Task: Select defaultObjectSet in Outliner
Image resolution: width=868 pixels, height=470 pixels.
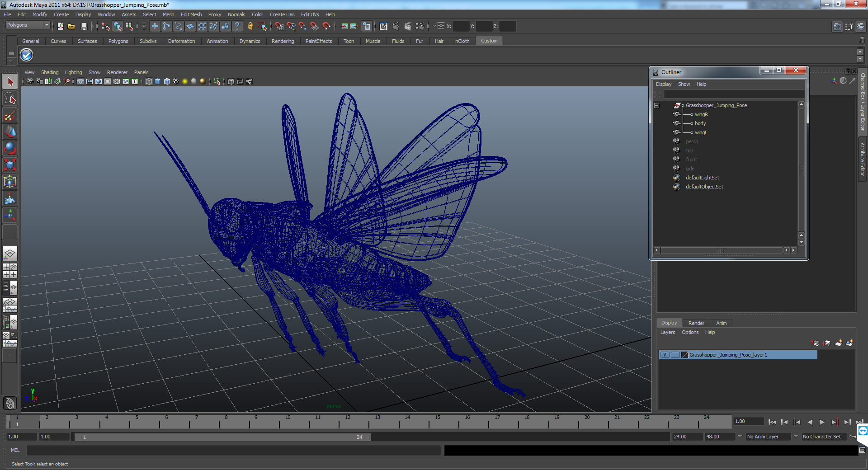Action: [704, 187]
